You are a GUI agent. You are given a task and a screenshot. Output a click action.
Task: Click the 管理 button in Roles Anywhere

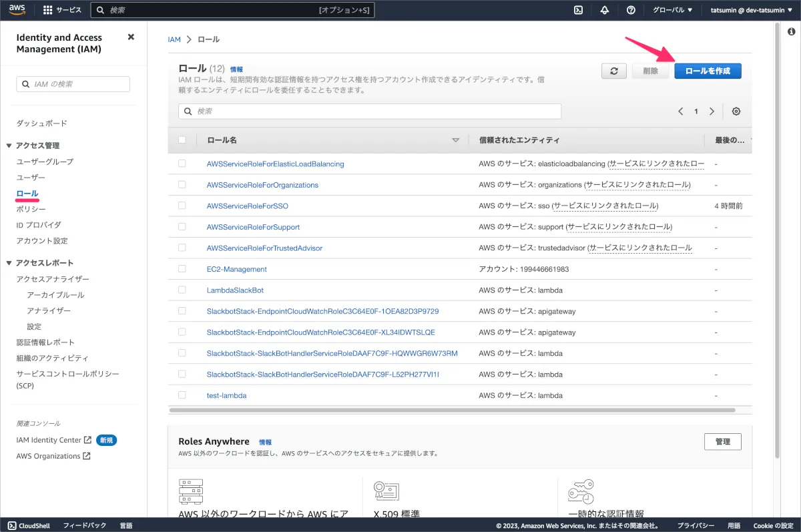[723, 441]
